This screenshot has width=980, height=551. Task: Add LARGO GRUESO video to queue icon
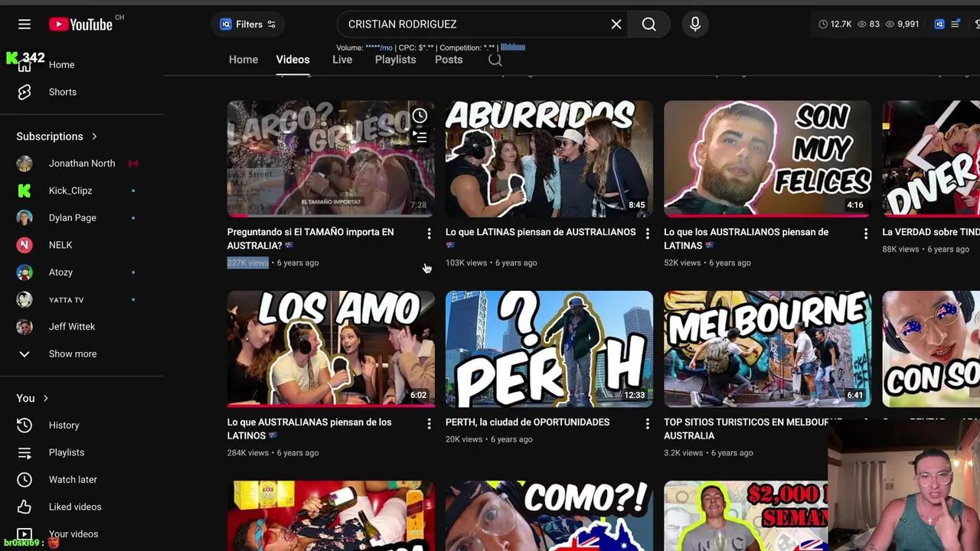(420, 137)
